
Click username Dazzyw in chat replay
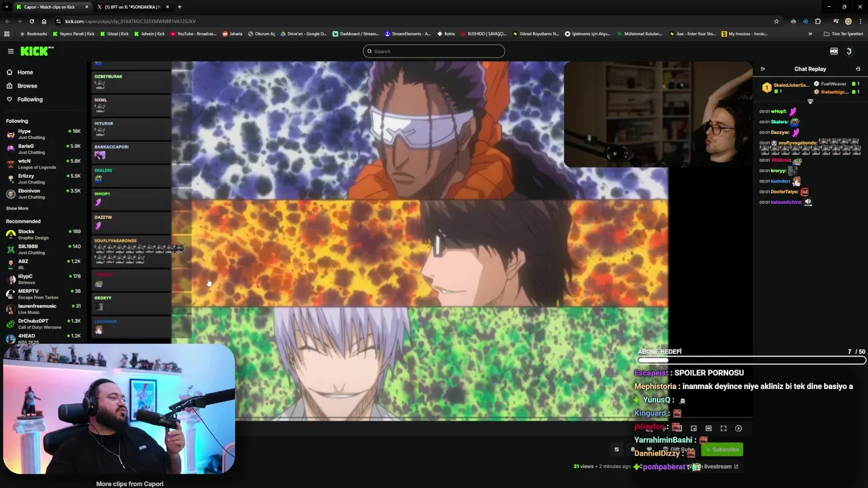[780, 132]
